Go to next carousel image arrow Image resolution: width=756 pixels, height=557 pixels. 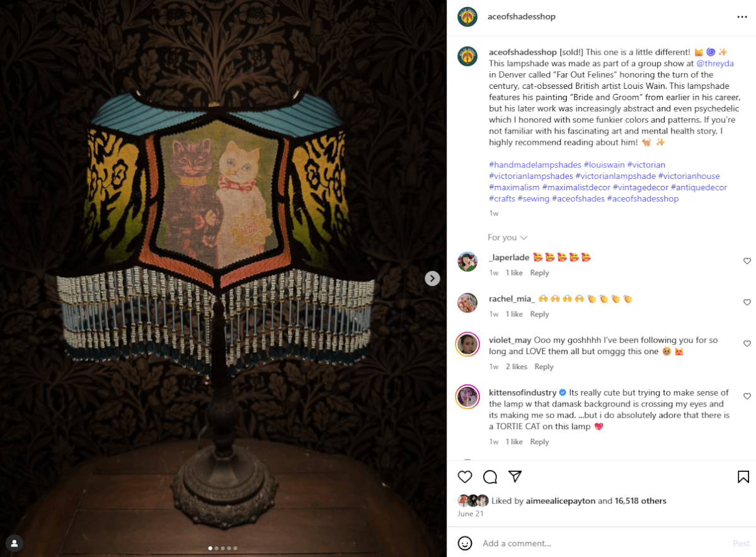click(432, 278)
